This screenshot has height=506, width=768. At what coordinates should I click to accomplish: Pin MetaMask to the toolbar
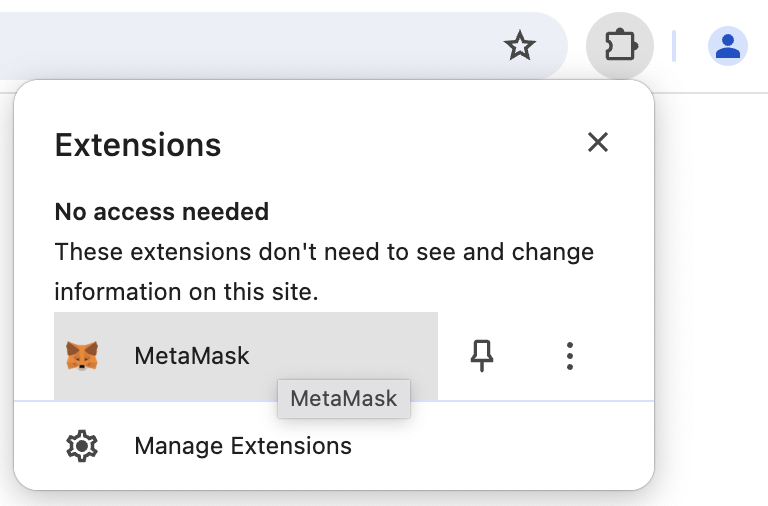click(x=483, y=355)
